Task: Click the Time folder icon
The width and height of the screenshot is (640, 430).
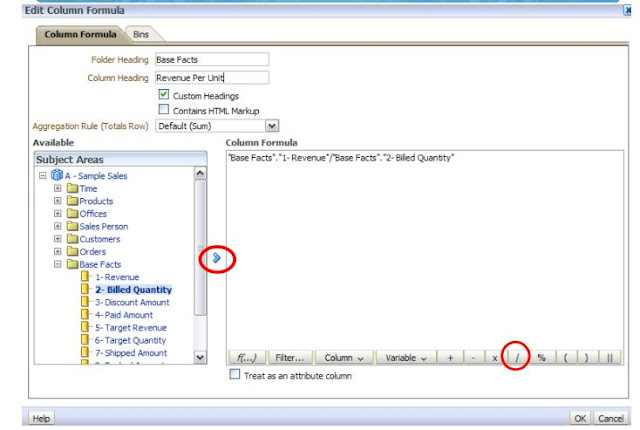Action: 73,188
